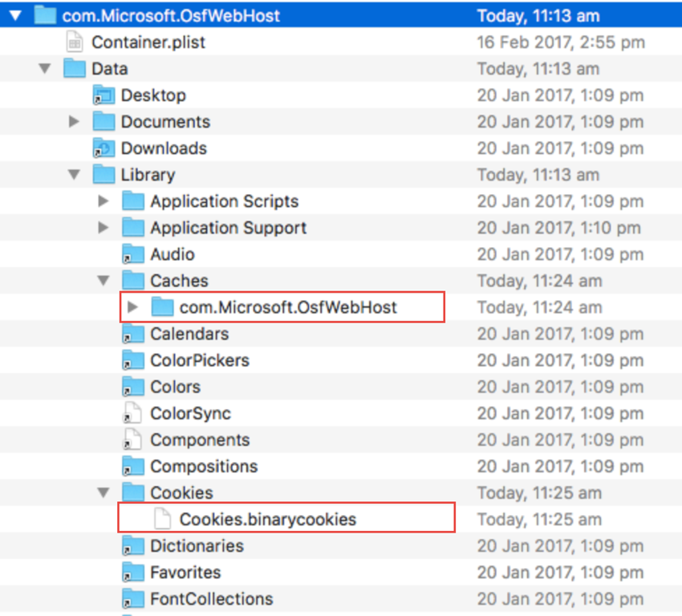Select the ColorSync alias file icon
Viewport: 682px width, 616px height.
coord(132,413)
